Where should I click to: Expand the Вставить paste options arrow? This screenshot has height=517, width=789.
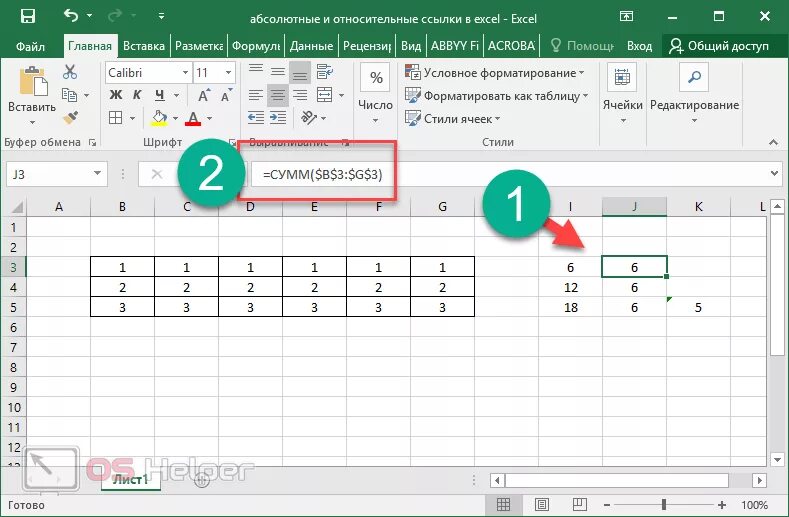(32, 122)
